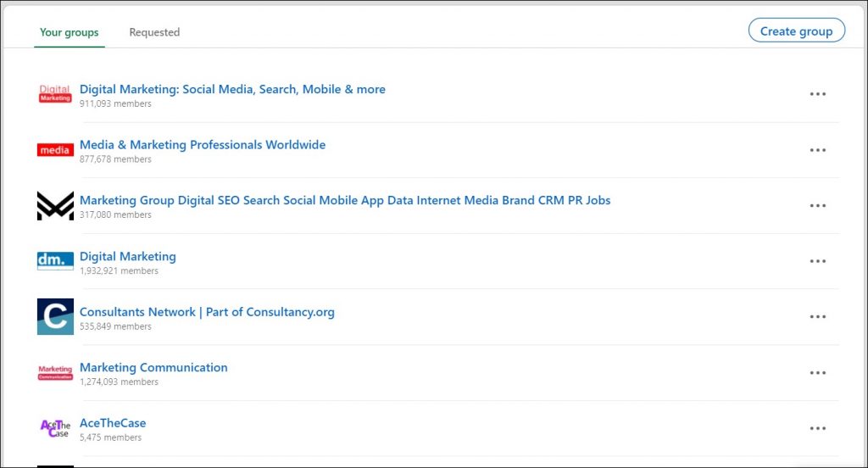Click the AceTheCase group logo
Viewport: 868px width, 468px height.
(x=55, y=428)
